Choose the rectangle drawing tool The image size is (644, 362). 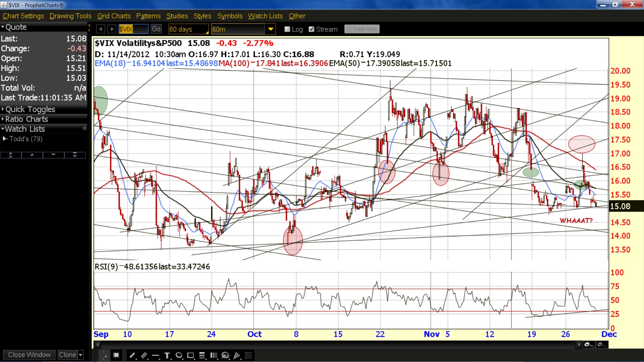click(x=191, y=355)
